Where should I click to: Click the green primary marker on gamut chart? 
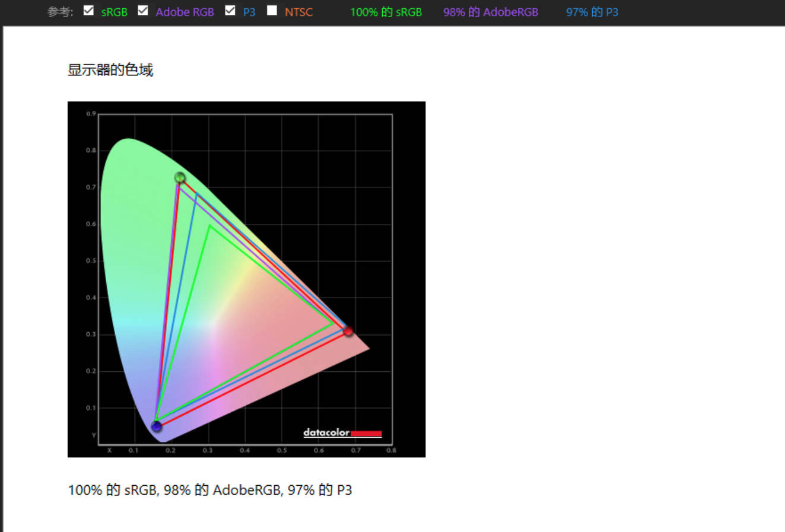(x=180, y=177)
